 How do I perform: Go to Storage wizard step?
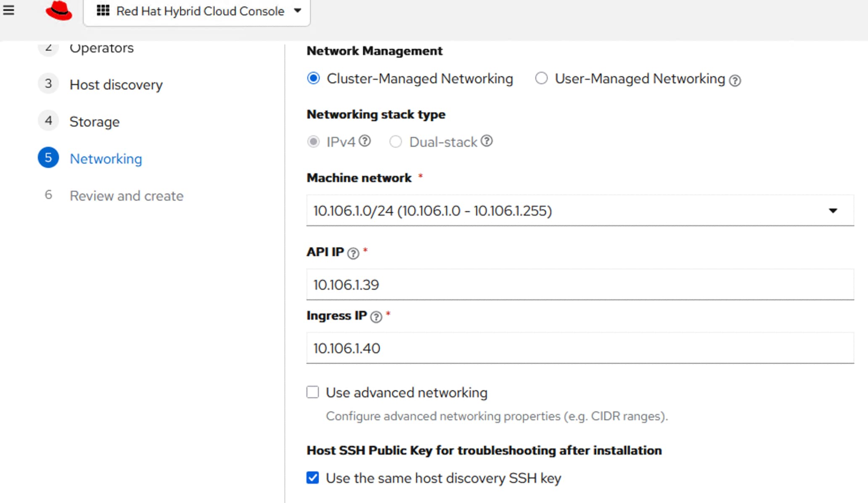coord(94,122)
